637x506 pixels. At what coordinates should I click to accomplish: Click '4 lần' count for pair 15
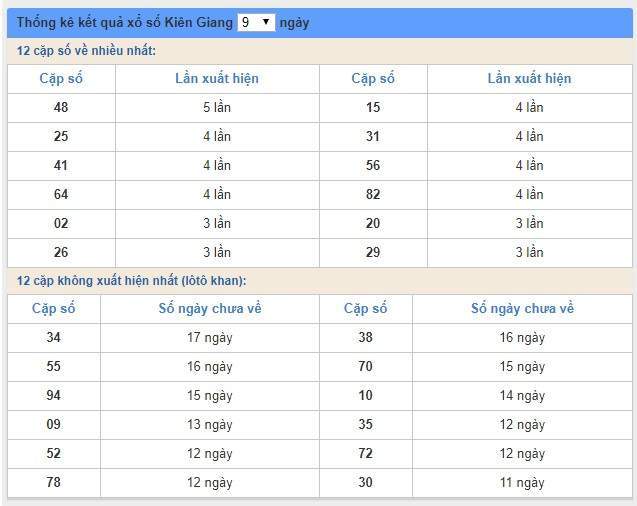pos(529,108)
